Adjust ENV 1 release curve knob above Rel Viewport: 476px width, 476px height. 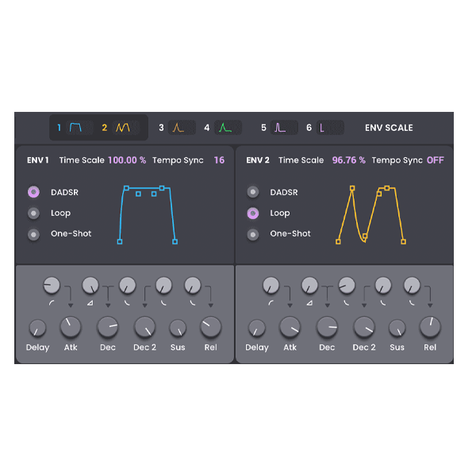point(193,286)
